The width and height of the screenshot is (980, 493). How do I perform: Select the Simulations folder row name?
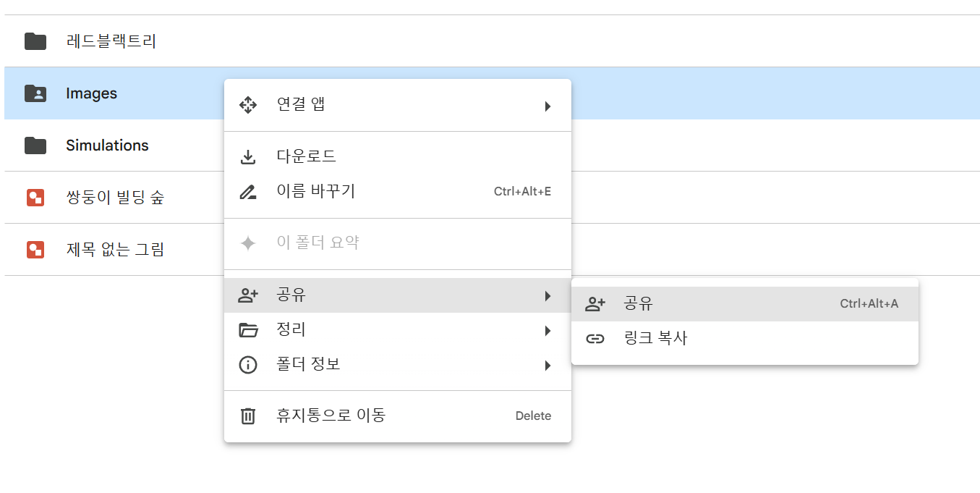(107, 146)
